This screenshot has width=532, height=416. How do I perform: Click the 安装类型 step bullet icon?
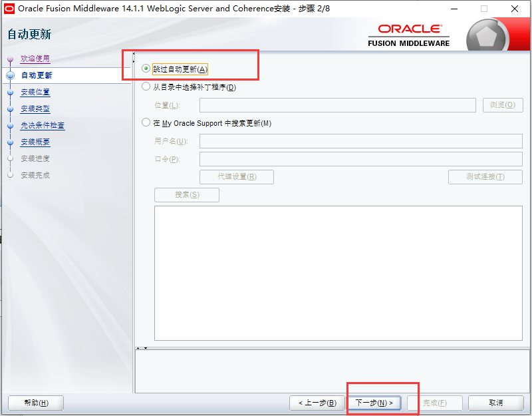click(x=10, y=108)
